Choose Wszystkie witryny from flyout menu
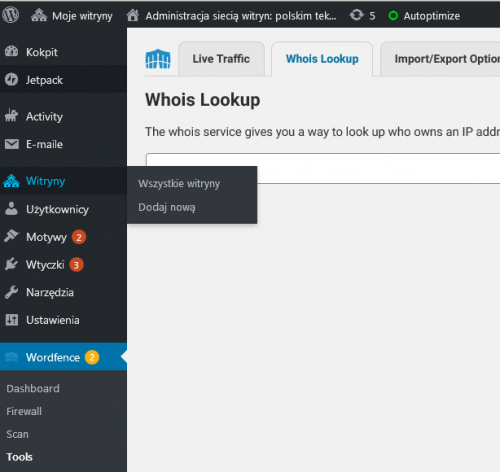The image size is (500, 472). [x=179, y=184]
